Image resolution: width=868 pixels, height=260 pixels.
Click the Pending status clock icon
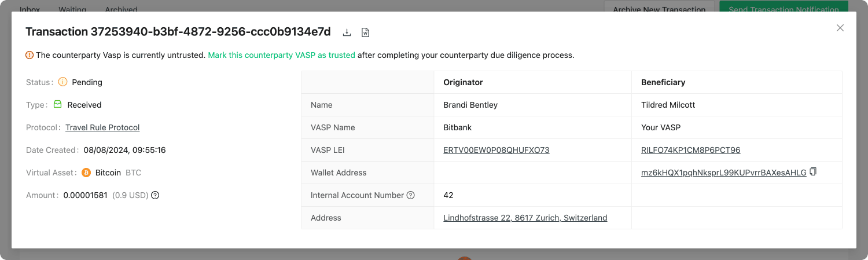62,82
